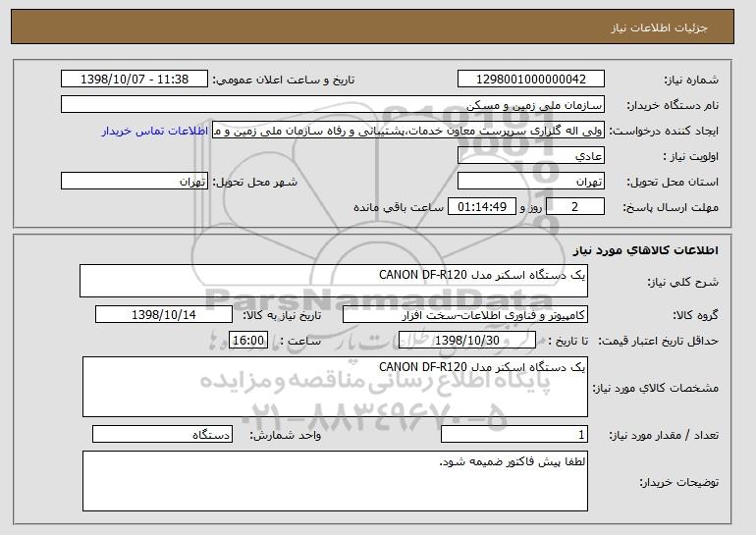Click the شماره نیاز field 1298001000000042
The height and width of the screenshot is (535, 756).
(531, 80)
